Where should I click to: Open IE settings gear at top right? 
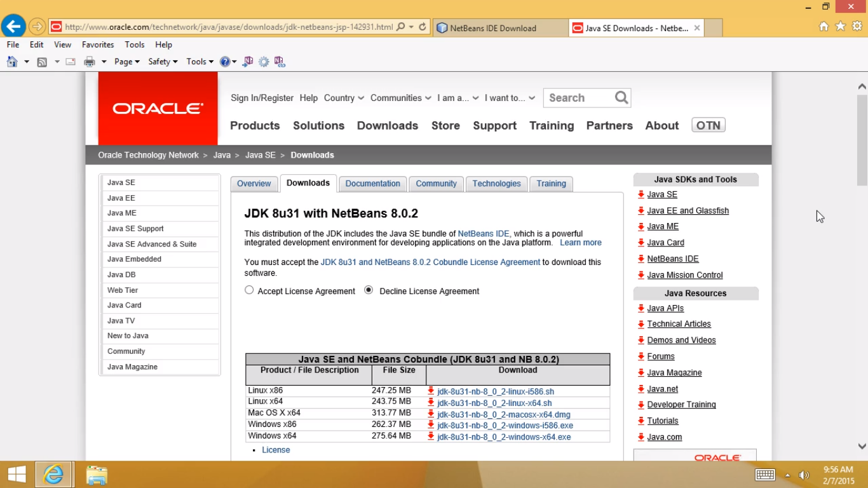pyautogui.click(x=857, y=26)
